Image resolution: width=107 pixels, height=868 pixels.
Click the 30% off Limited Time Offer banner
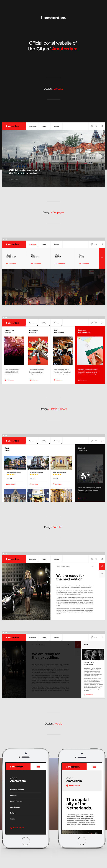click(90, 469)
